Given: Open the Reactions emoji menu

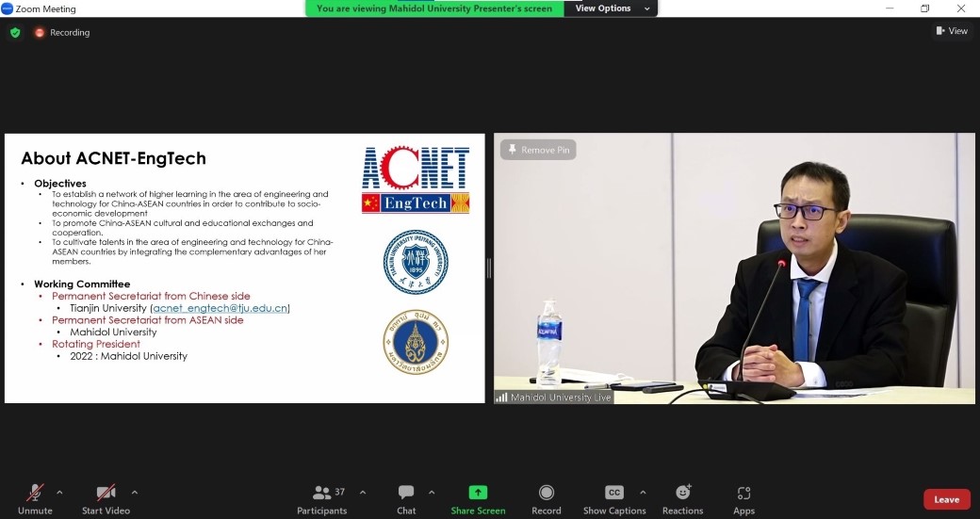Looking at the screenshot, I should [683, 493].
